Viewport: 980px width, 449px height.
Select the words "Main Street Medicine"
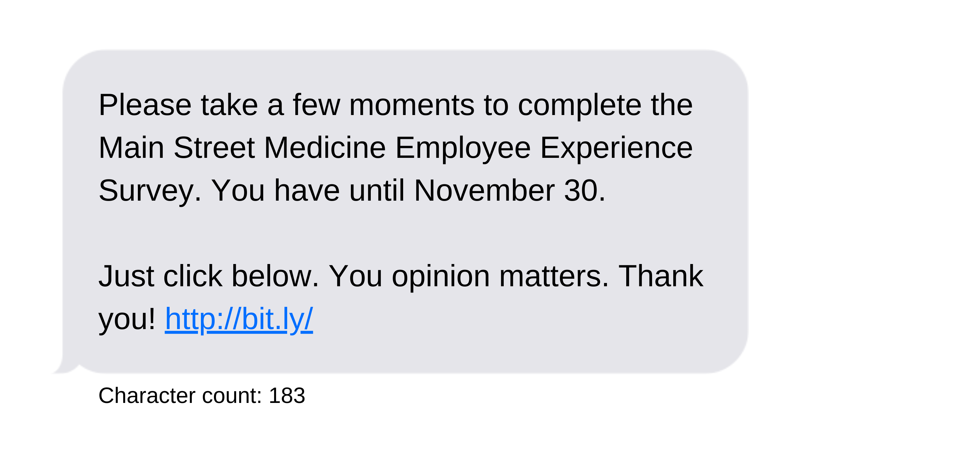click(x=242, y=148)
